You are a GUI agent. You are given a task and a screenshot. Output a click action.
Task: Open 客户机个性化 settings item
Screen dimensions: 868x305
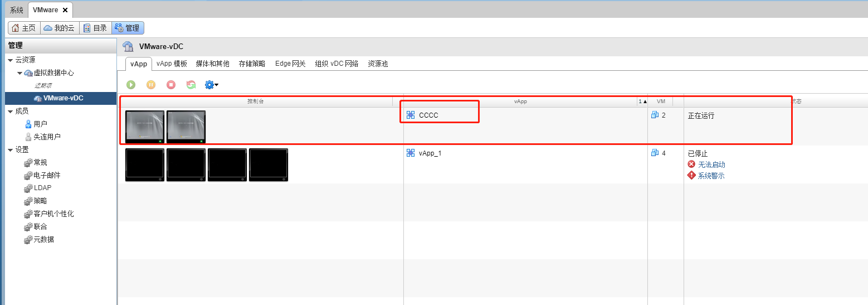53,214
